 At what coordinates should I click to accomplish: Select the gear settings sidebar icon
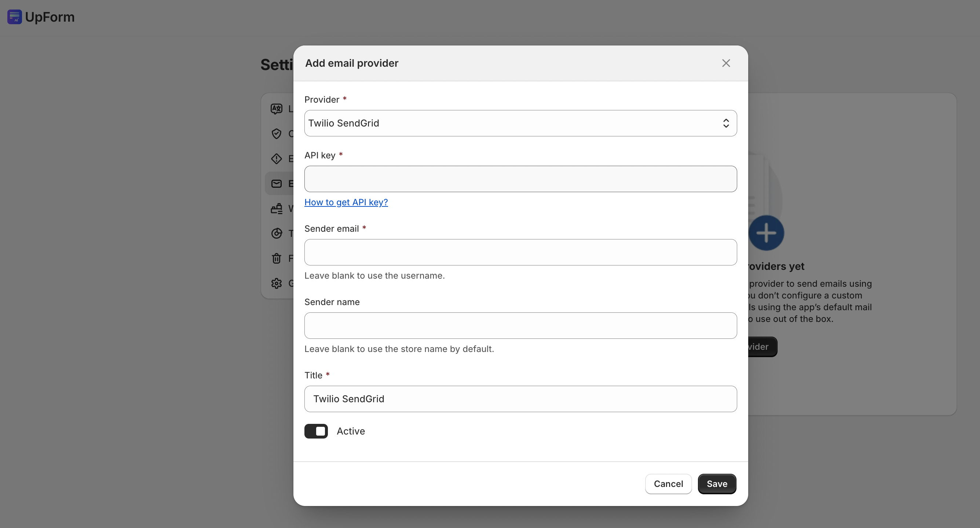click(x=277, y=283)
